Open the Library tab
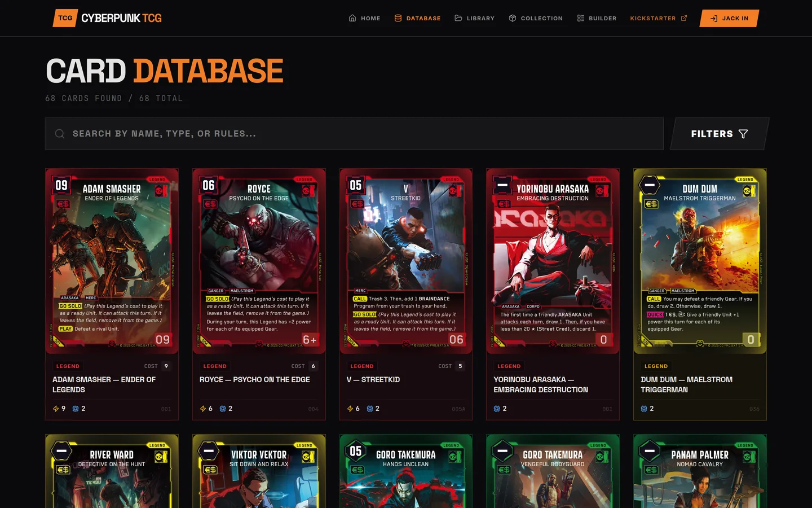The width and height of the screenshot is (812, 508). pos(474,18)
